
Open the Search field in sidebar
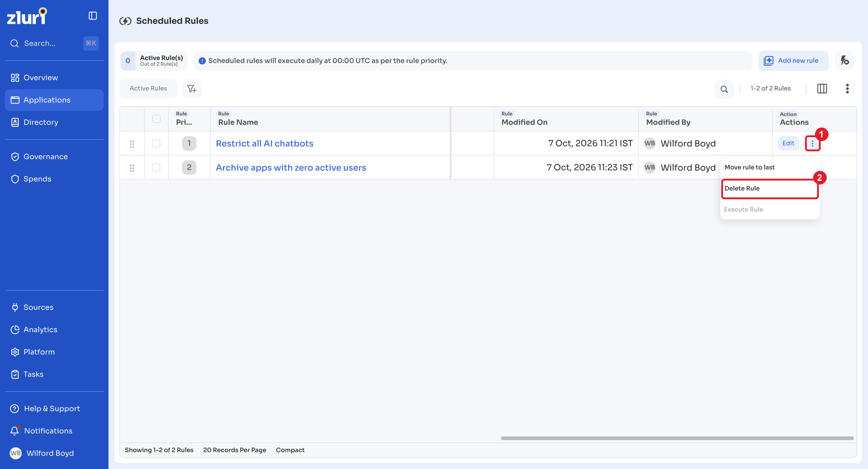pyautogui.click(x=54, y=43)
